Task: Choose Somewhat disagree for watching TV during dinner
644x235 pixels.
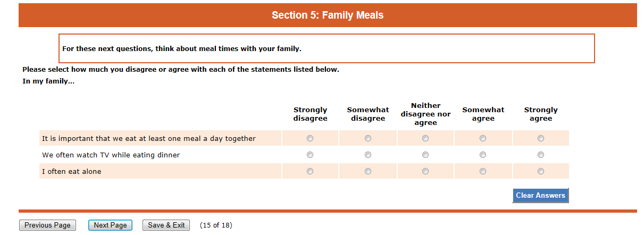Action: tap(368, 155)
